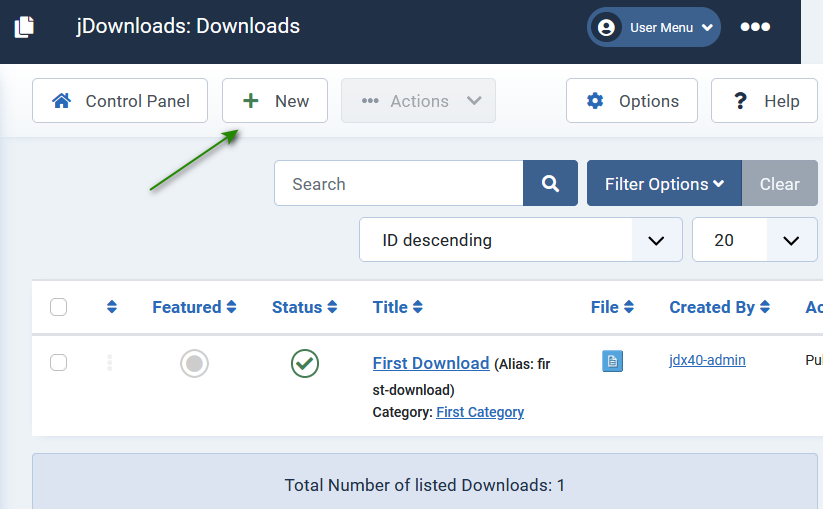Open the ID descending sort dropdown
Viewport: 823px width, 509px height.
click(521, 240)
